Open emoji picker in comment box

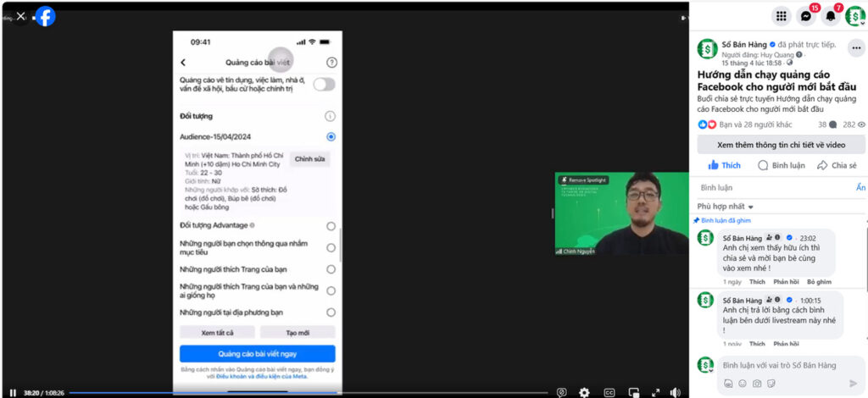(743, 383)
